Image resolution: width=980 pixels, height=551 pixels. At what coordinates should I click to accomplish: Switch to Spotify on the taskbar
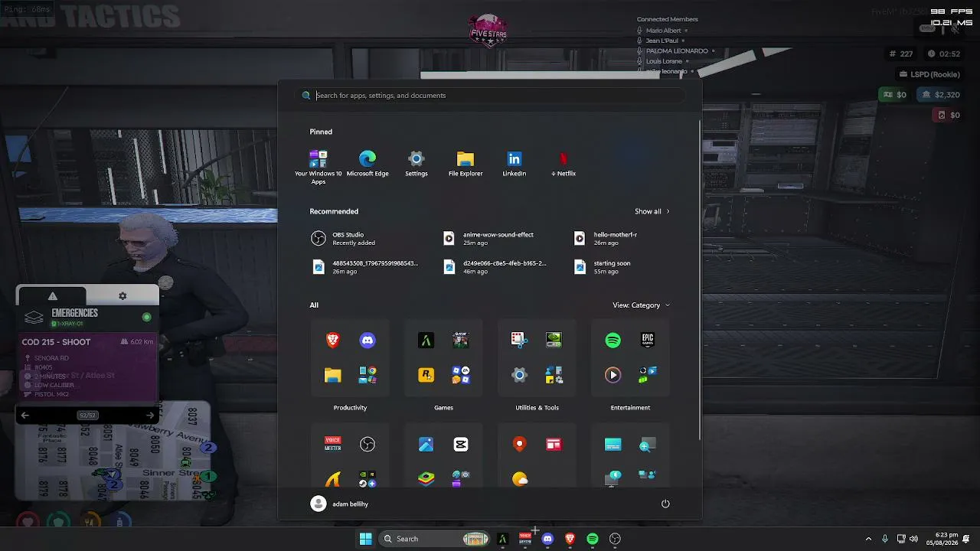click(x=593, y=539)
